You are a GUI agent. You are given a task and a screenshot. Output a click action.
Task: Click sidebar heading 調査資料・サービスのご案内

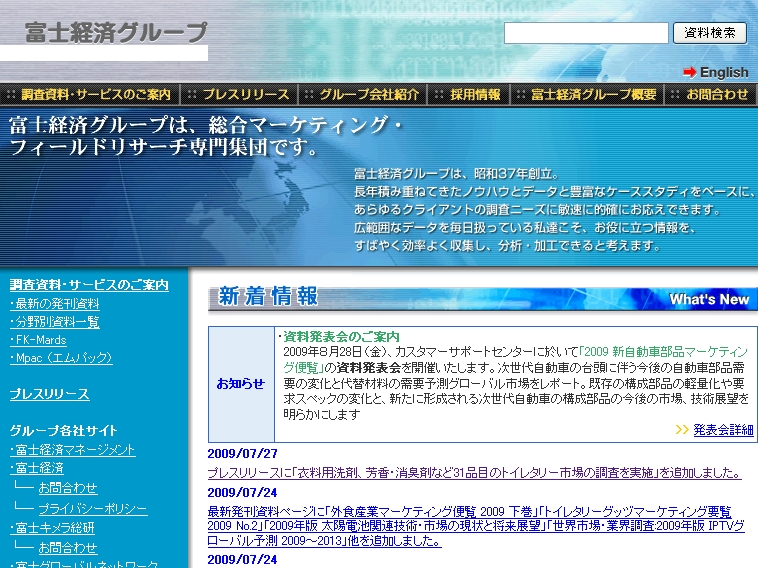89,285
